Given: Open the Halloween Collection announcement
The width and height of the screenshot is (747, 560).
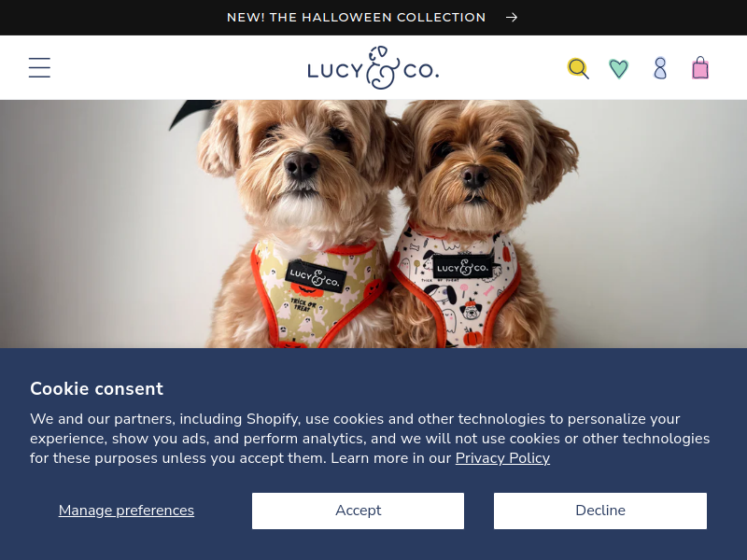Looking at the screenshot, I should pos(357,18).
